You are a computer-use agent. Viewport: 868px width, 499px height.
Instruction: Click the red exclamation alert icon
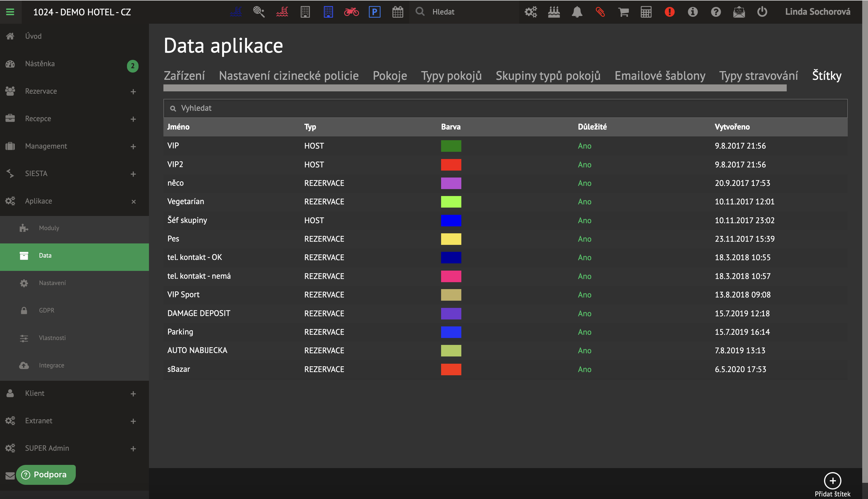tap(669, 12)
